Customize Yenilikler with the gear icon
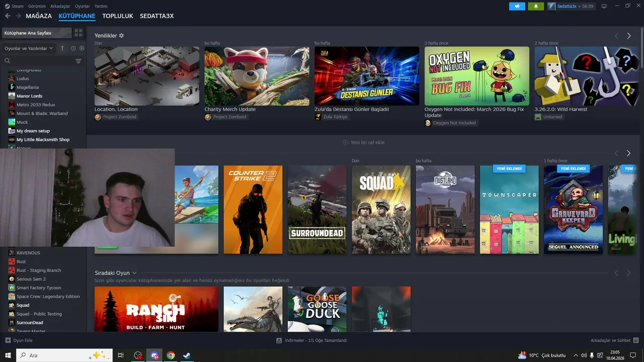The width and height of the screenshot is (644, 362). [x=121, y=36]
